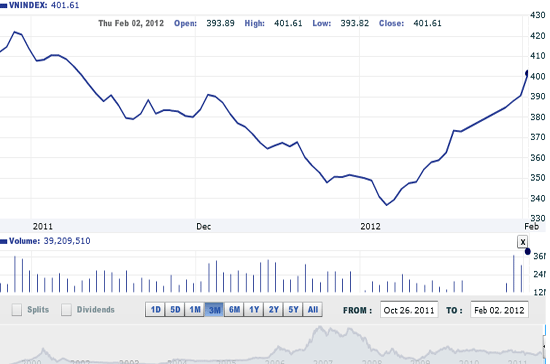Click the Volume legend marker icon
The width and height of the screenshot is (550, 364).
pos(4,241)
